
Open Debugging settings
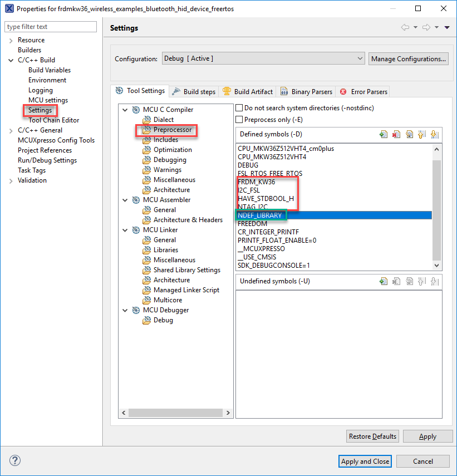pos(170,160)
